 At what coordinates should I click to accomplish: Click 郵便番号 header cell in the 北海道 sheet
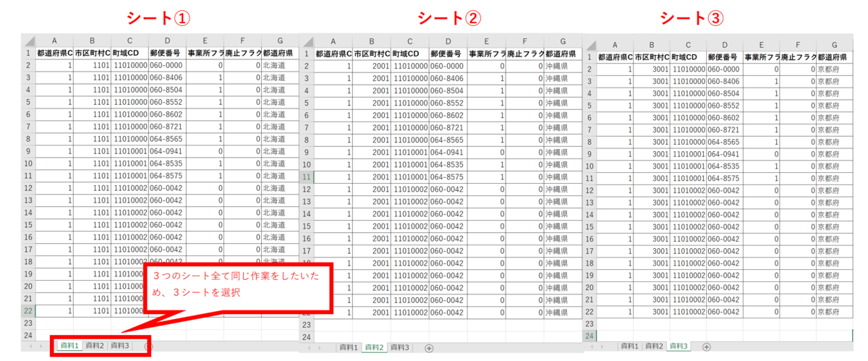[x=167, y=53]
